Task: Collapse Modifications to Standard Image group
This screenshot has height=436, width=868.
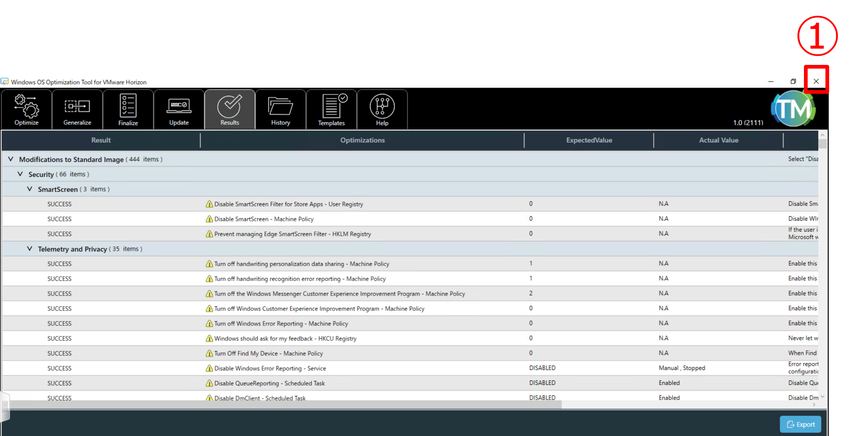Action: pos(11,159)
